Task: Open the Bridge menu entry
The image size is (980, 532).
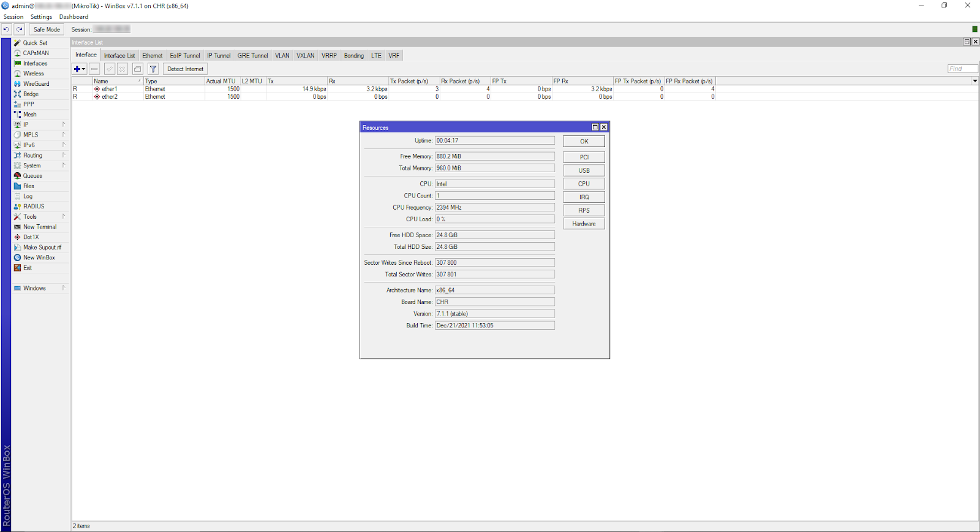Action: 31,94
